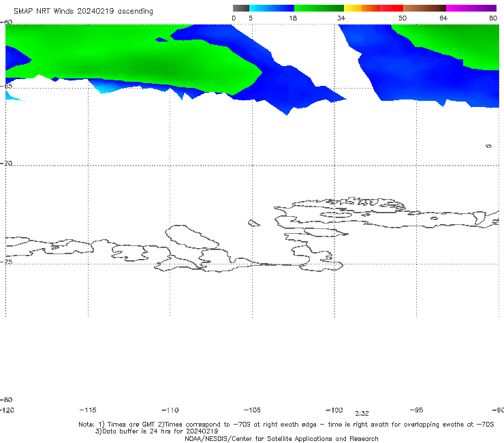Click the latitude label '-70'
The height and width of the screenshot is (443, 504).
click(6, 164)
